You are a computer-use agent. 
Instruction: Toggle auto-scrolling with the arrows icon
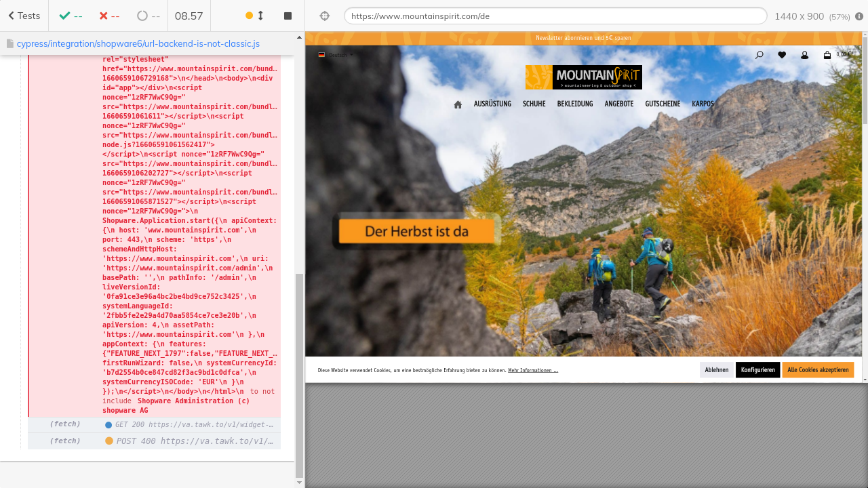point(260,16)
